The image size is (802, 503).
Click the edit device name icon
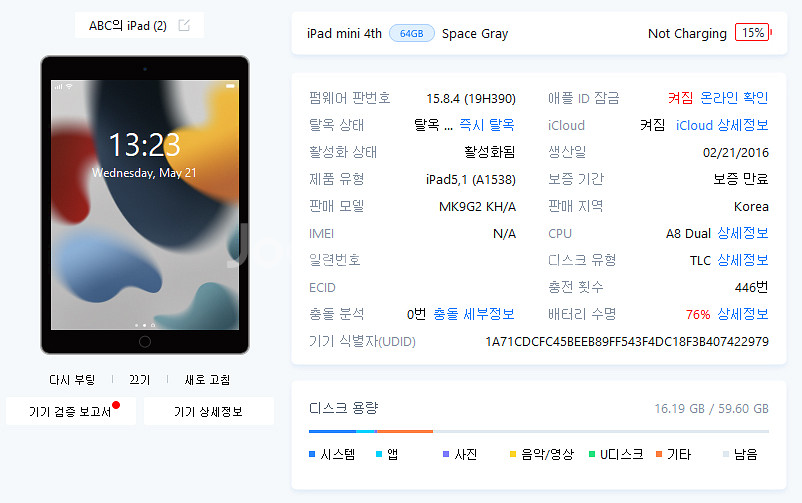(184, 25)
